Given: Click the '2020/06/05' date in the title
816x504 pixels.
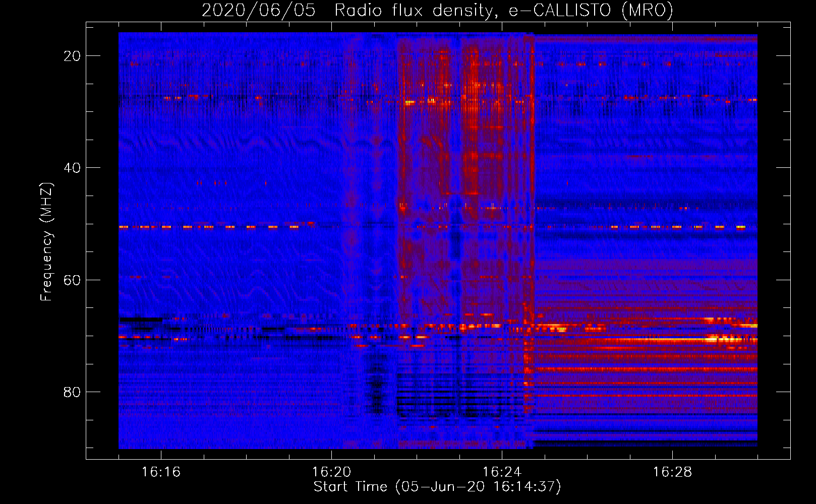Looking at the screenshot, I should tap(259, 10).
